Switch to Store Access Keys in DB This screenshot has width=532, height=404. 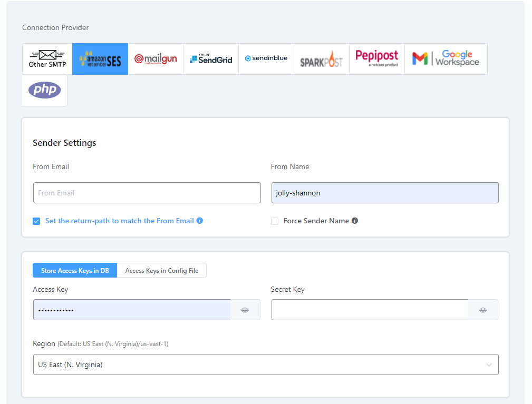coord(75,270)
